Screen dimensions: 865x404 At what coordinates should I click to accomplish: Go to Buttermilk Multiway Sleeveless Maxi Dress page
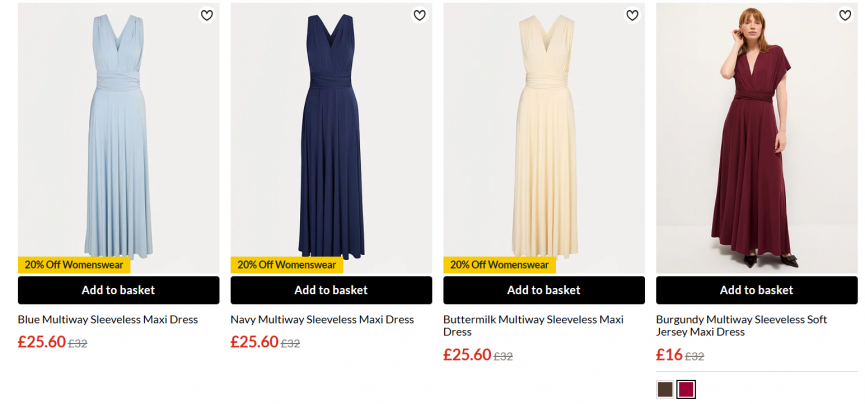(x=533, y=325)
